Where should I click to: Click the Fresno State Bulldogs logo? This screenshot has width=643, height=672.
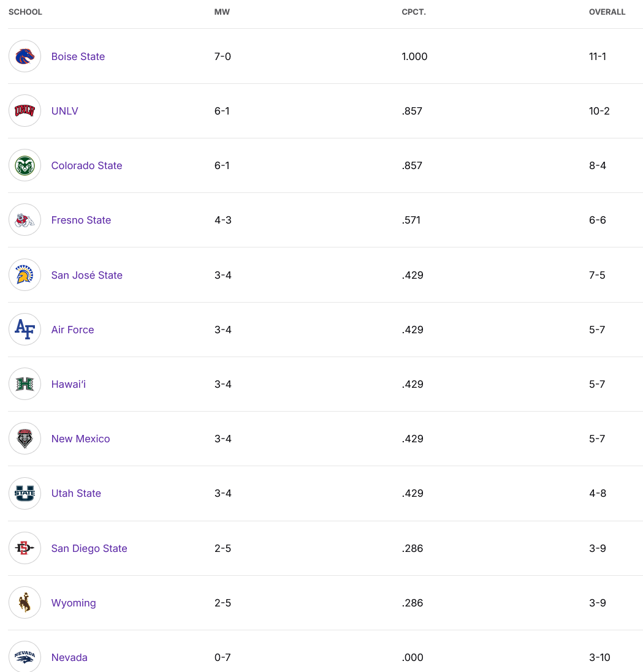point(25,220)
